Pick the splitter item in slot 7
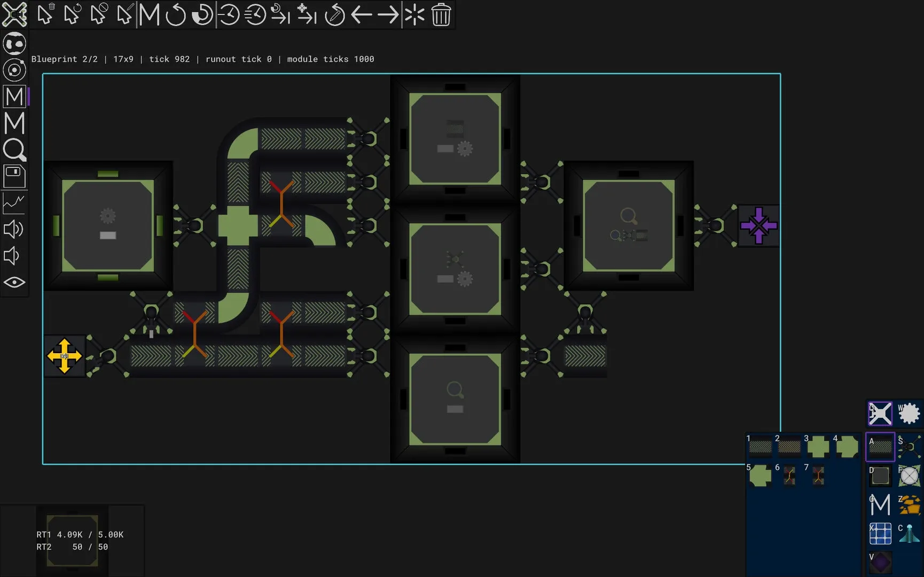The height and width of the screenshot is (577, 924). pyautogui.click(x=818, y=475)
